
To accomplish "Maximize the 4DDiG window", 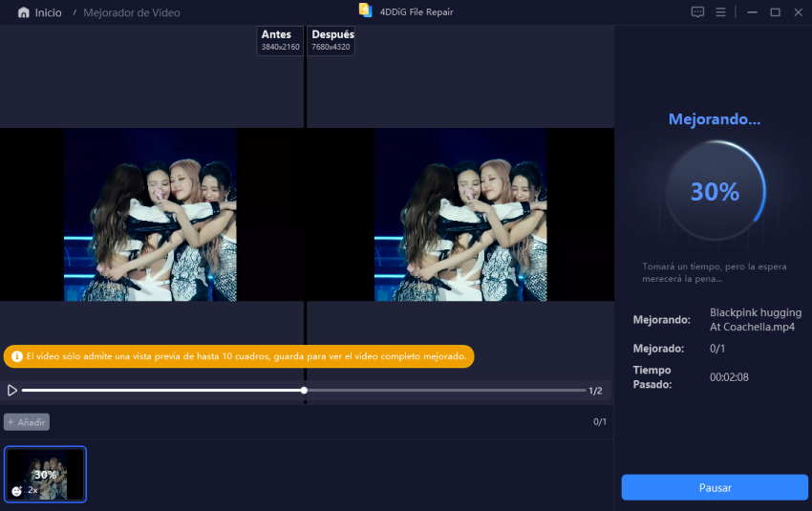I will (776, 11).
